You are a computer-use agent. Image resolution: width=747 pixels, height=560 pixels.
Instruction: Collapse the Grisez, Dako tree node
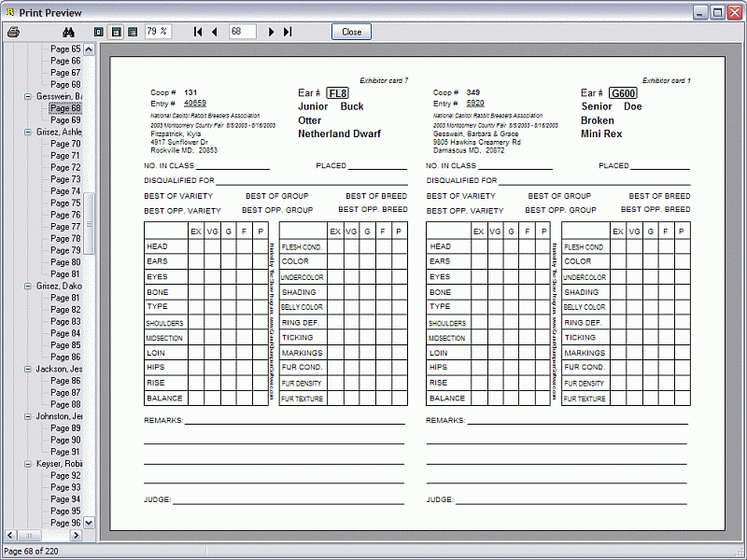tap(28, 286)
